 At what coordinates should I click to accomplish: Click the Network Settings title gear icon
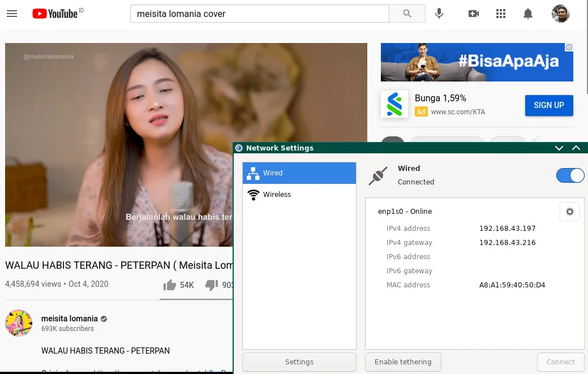tap(239, 148)
